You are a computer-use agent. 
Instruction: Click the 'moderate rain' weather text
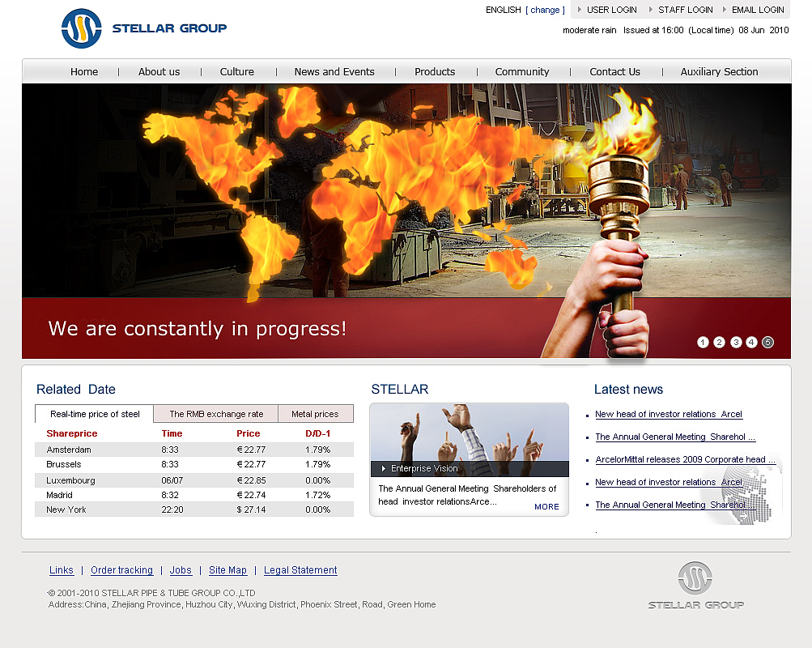click(589, 30)
